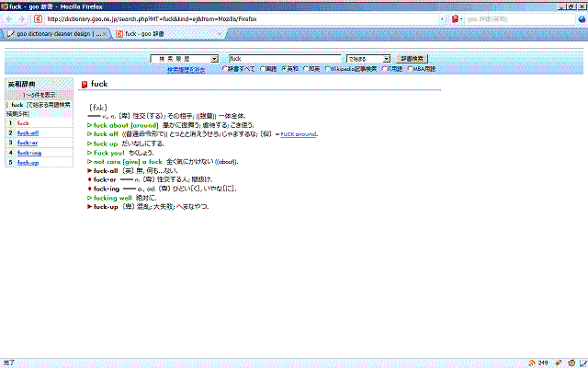Click the dictionary search word input field
This screenshot has height=368, width=588.
[285, 59]
